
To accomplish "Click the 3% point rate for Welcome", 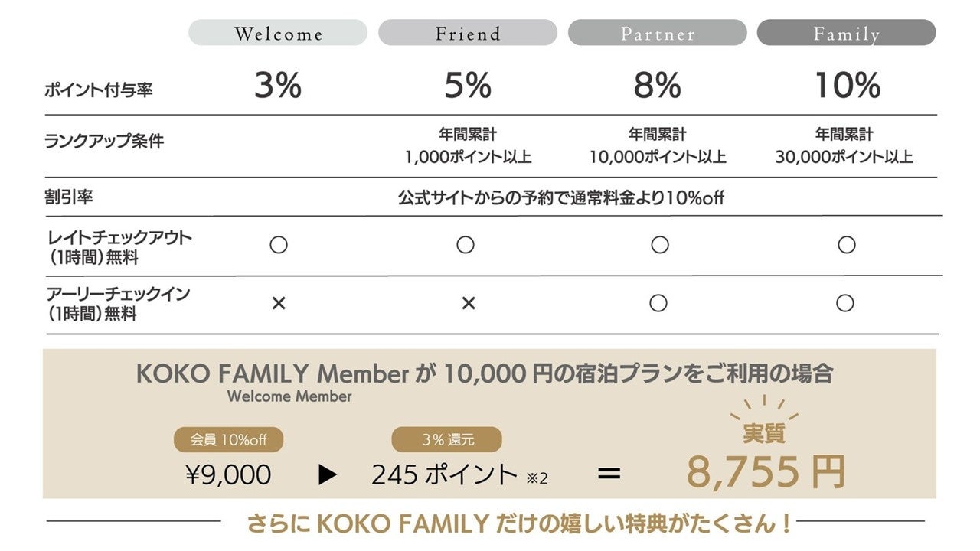I will [x=278, y=87].
